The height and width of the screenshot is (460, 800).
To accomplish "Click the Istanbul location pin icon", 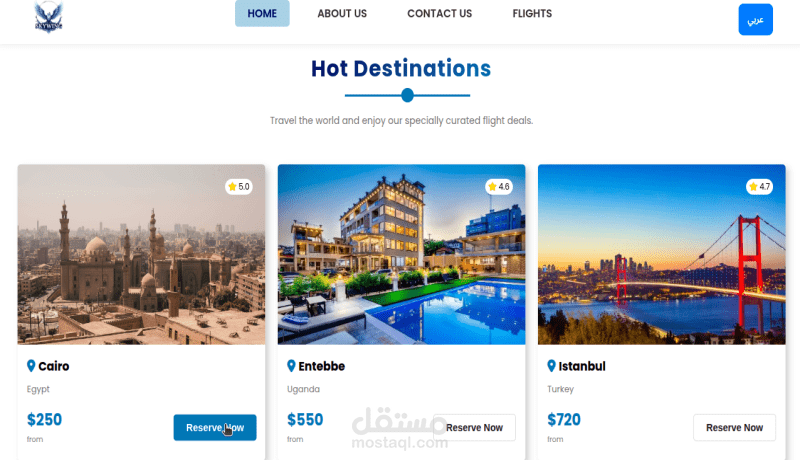I will point(552,366).
